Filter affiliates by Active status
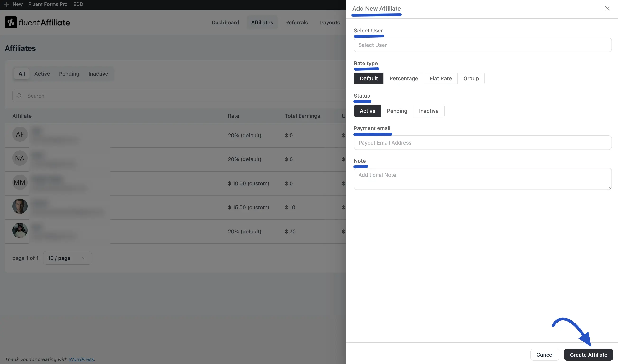This screenshot has width=618, height=364. point(42,74)
